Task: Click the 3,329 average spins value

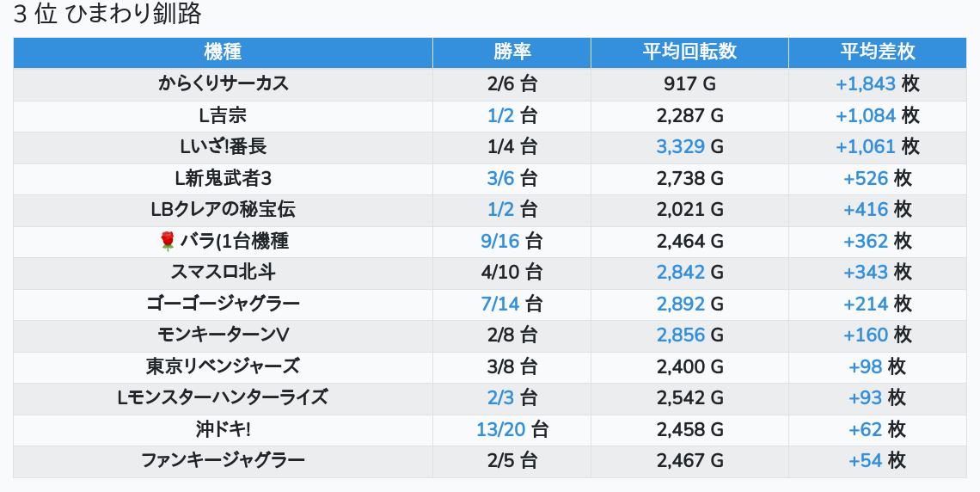Action: (680, 147)
